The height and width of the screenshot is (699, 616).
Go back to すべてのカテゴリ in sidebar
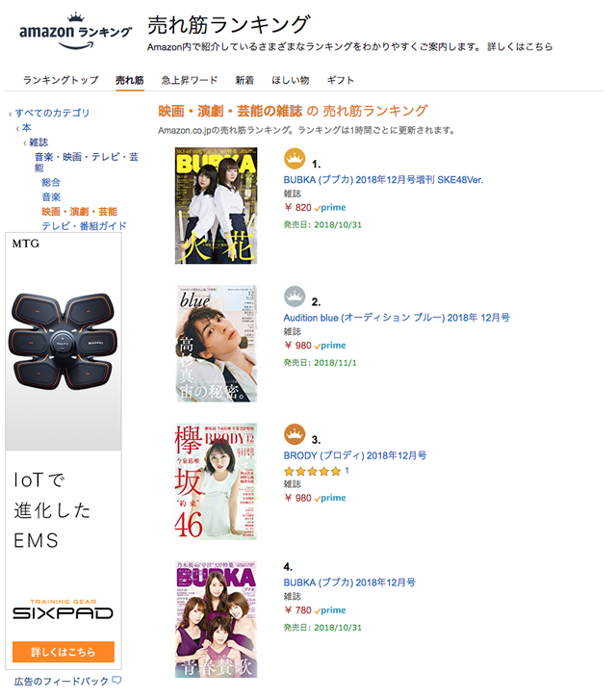tap(52, 113)
